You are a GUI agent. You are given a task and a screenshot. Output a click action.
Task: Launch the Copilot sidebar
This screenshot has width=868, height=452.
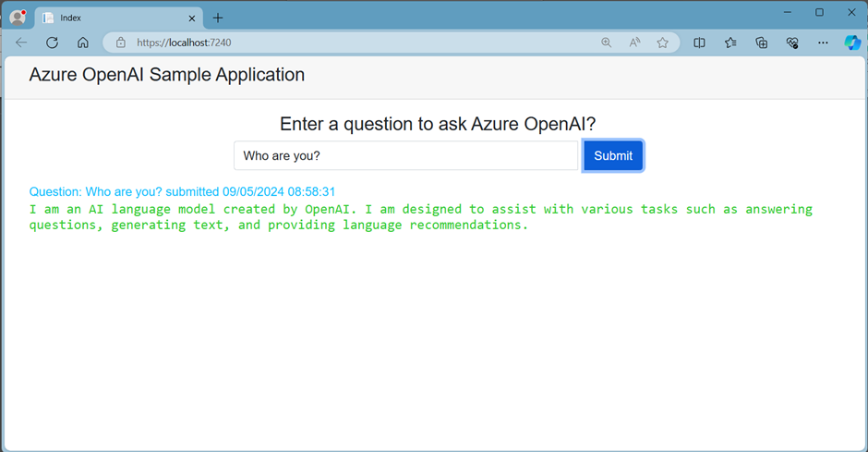pyautogui.click(x=852, y=43)
